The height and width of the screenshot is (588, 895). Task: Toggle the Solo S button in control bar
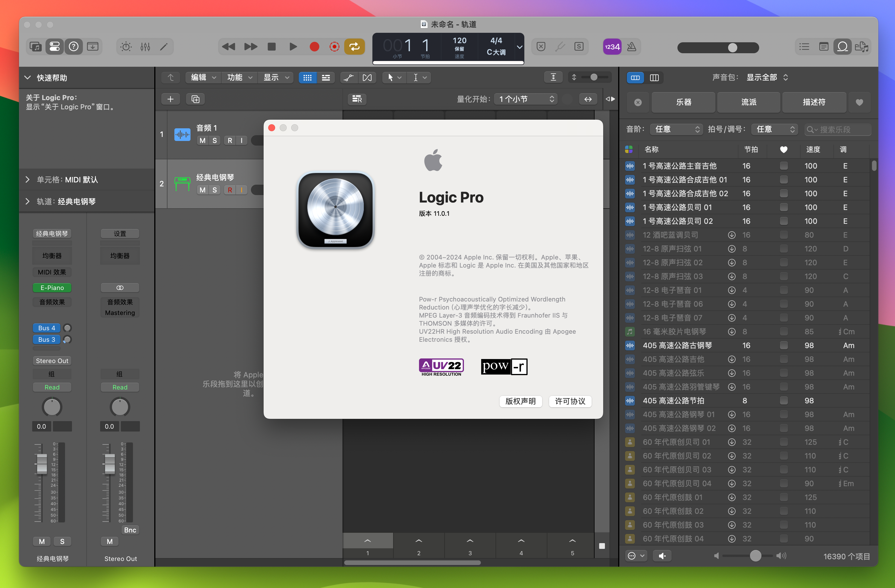click(x=579, y=47)
